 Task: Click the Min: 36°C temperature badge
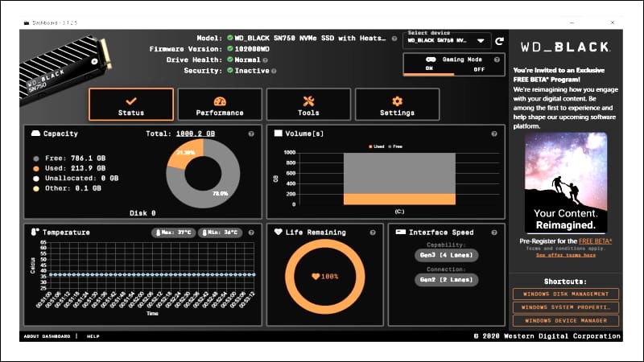pyautogui.click(x=220, y=232)
